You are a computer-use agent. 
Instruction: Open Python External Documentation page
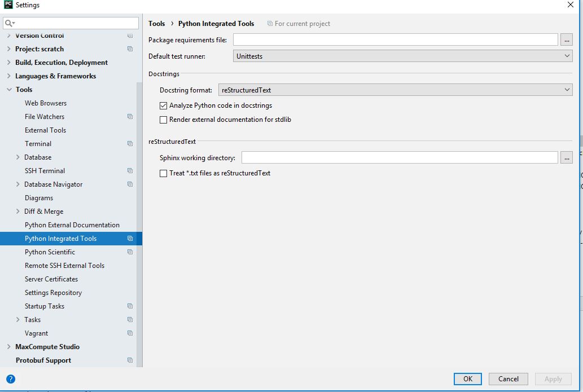(x=72, y=225)
